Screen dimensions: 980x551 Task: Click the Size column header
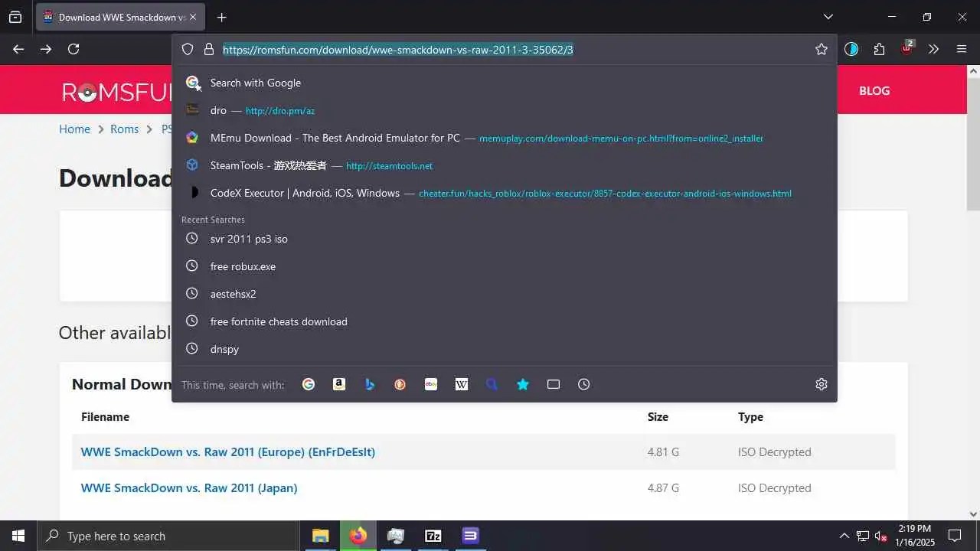pyautogui.click(x=658, y=417)
